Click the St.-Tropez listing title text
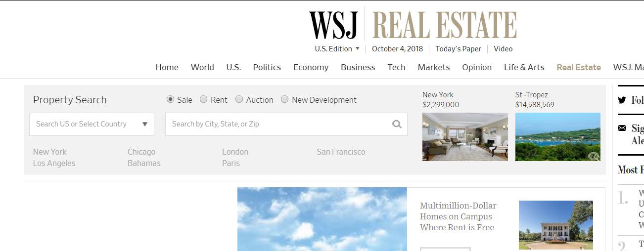 click(532, 95)
